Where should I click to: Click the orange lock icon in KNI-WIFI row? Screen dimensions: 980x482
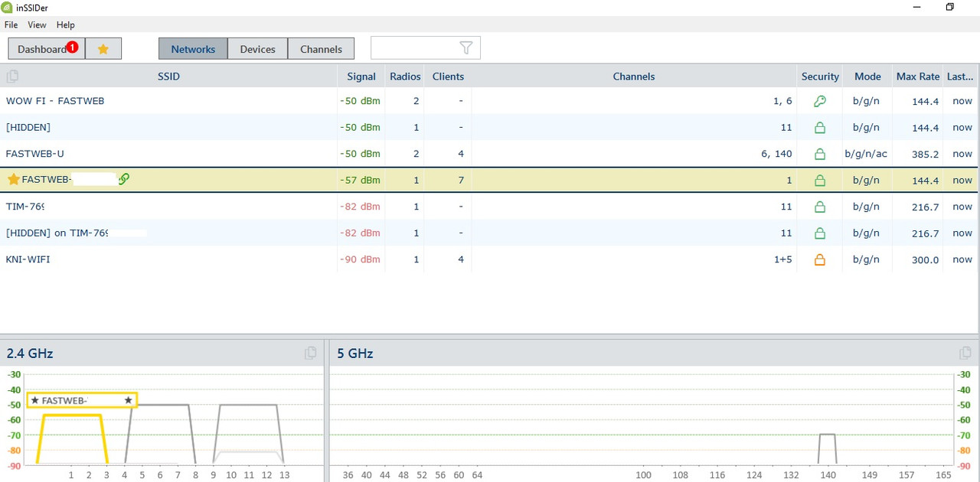pyautogui.click(x=820, y=259)
